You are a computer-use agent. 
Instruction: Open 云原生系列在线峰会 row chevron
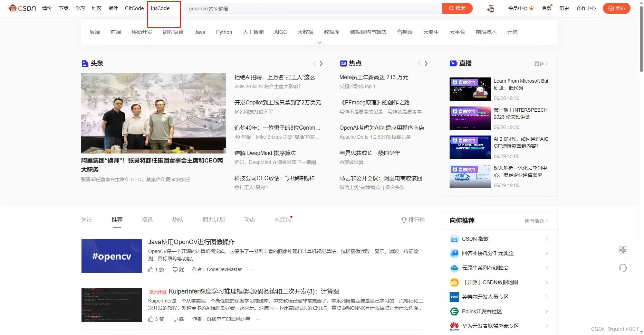[547, 268]
